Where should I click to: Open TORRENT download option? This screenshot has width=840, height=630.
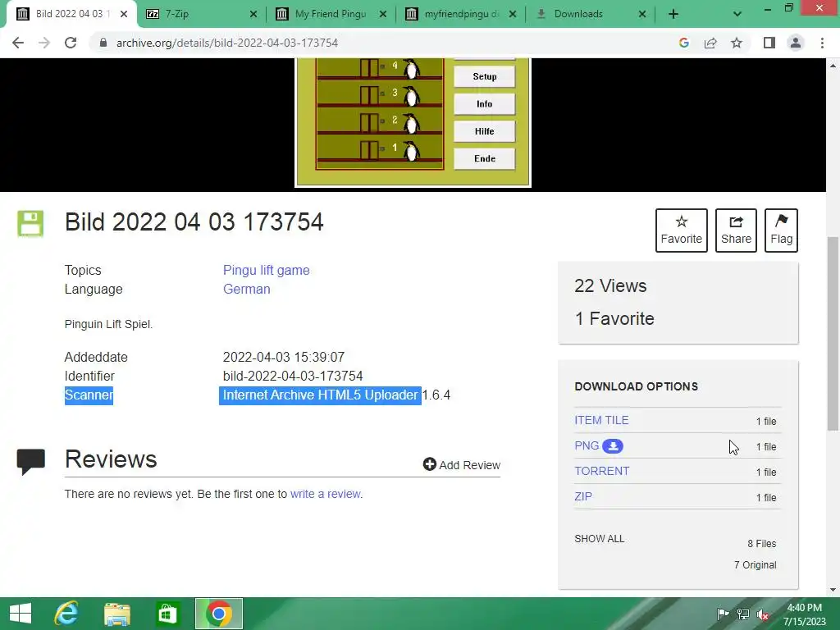tap(601, 471)
